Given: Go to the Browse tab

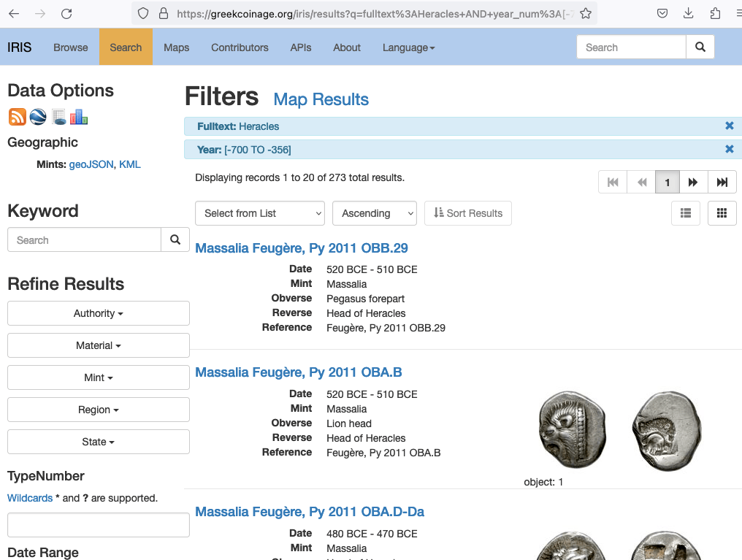Looking at the screenshot, I should tap(71, 47).
